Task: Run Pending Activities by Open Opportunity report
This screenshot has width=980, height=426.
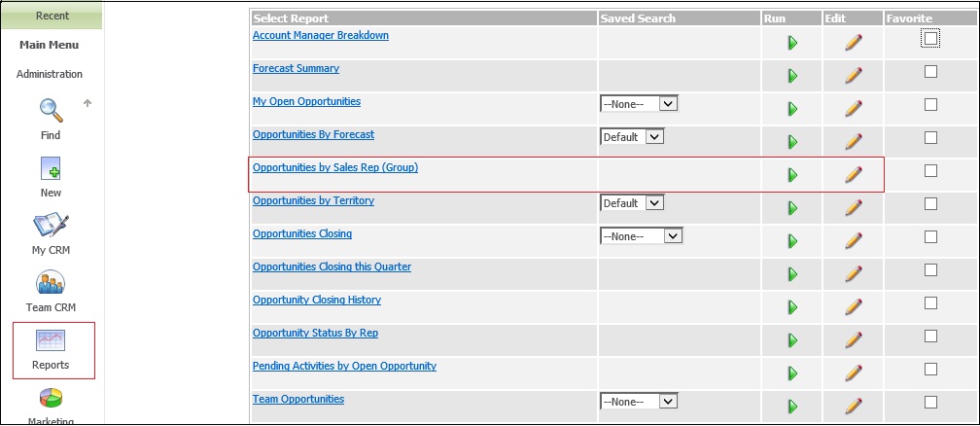Action: (x=792, y=373)
